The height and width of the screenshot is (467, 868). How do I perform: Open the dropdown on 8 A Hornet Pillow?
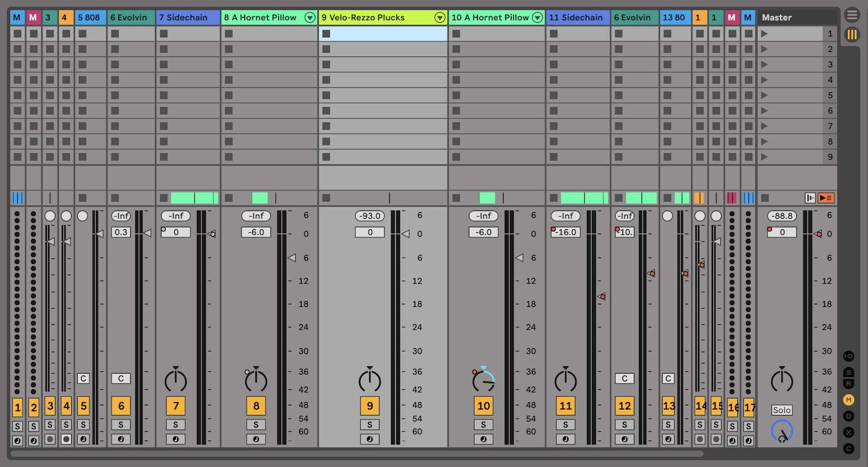pos(310,17)
